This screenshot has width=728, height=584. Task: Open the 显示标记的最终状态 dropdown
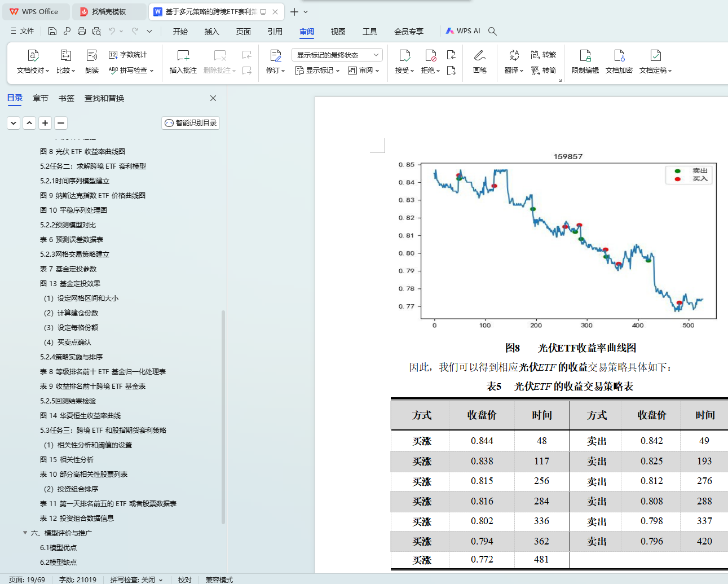click(x=337, y=55)
